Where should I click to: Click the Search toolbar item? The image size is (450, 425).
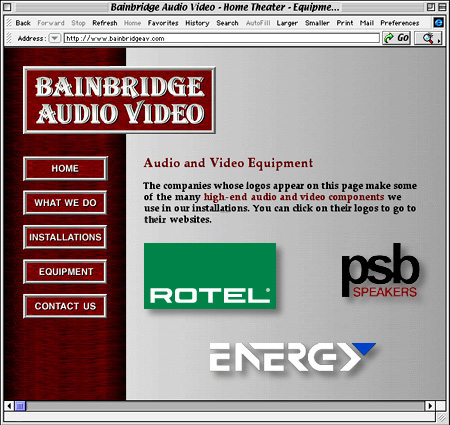[227, 23]
